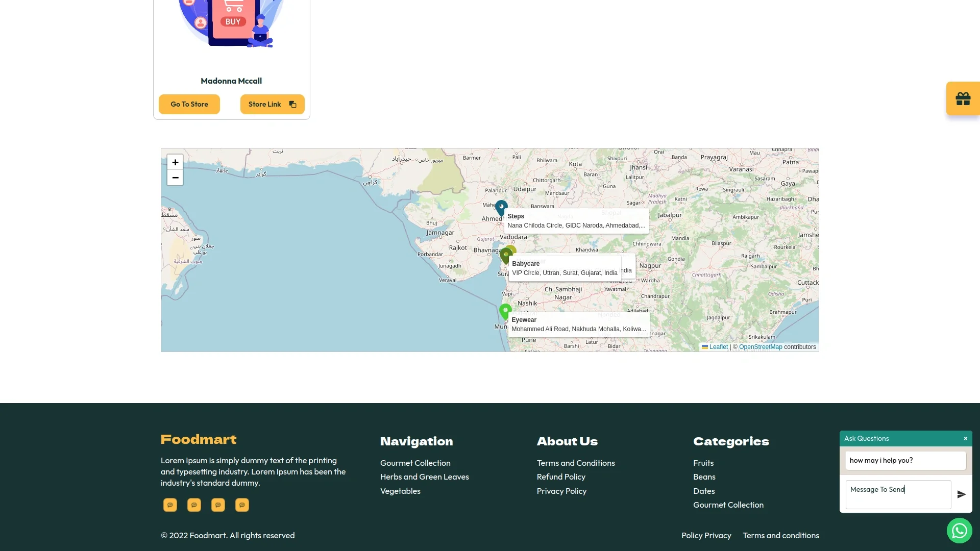The width and height of the screenshot is (980, 551).
Task: Click the Babycare store popup
Action: pyautogui.click(x=565, y=268)
